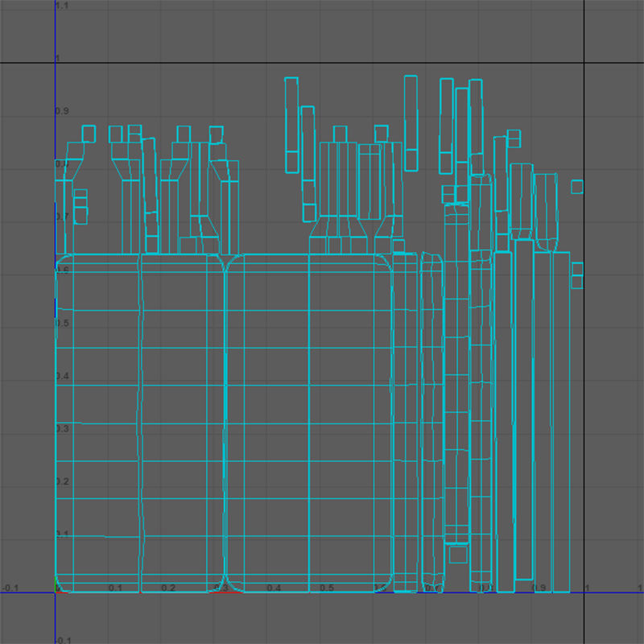Image resolution: width=644 pixels, height=644 pixels.
Task: Click the "0.2" label along the horizontal U axis
Action: (x=168, y=588)
